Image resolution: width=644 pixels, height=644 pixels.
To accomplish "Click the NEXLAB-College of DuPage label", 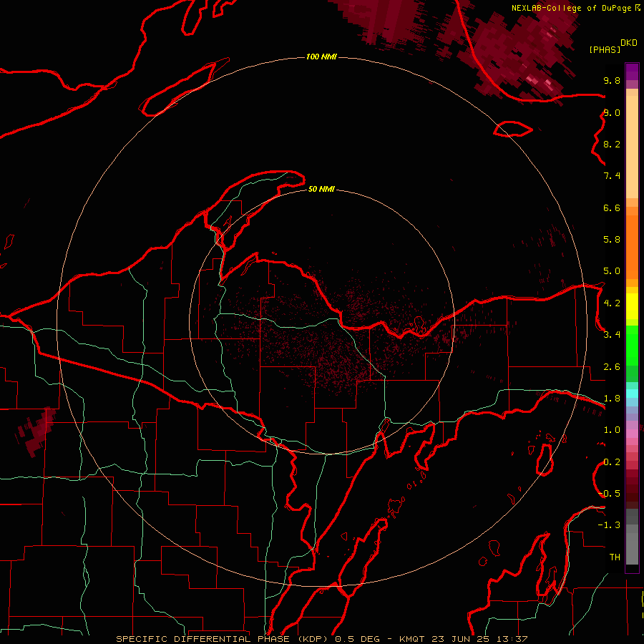I will (x=571, y=8).
